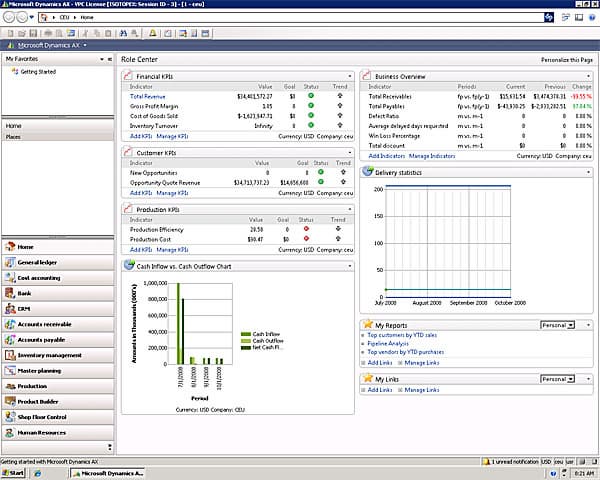Select Home in the navigation list

coord(57,126)
